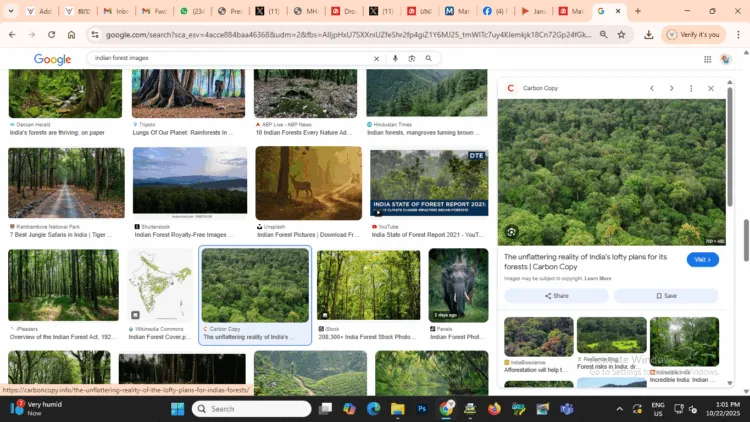Viewport: 750px width, 422px height.
Task: Bookmark this page with star icon
Action: (x=621, y=34)
